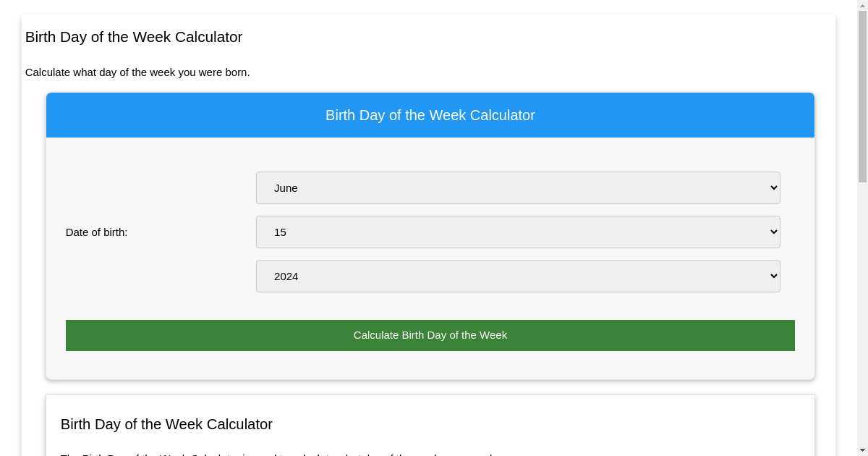The width and height of the screenshot is (868, 456).
Task: Click the scrollbar down arrow
Action: coord(862,450)
